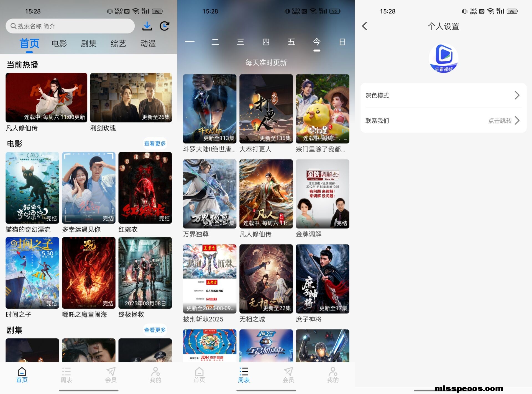The width and height of the screenshot is (532, 394).
Task: Open the 无相之城 poster
Action: pos(266,279)
